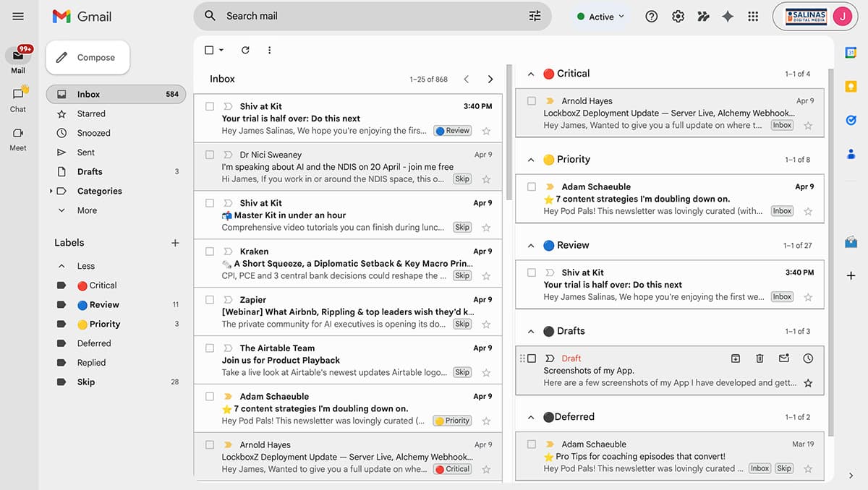Open the Google apps grid
The width and height of the screenshot is (868, 490).
753,17
